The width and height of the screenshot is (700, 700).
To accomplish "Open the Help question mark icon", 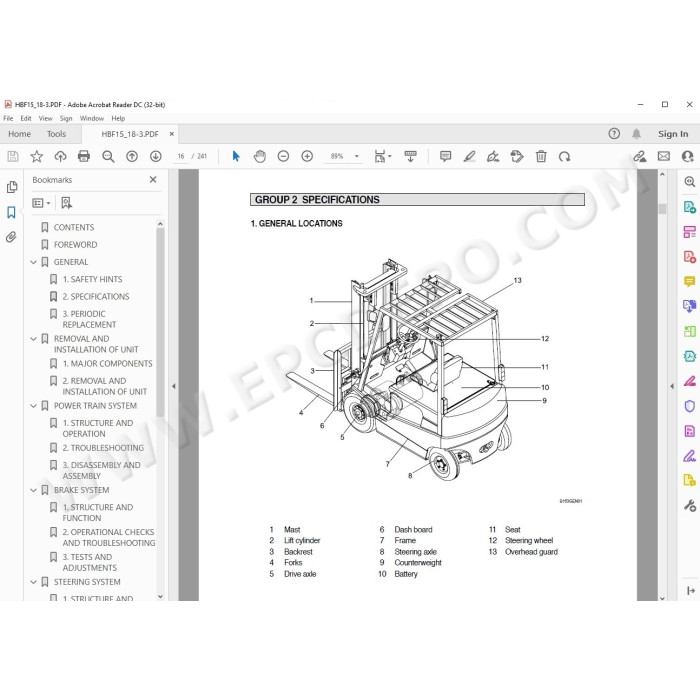I will pyautogui.click(x=614, y=133).
